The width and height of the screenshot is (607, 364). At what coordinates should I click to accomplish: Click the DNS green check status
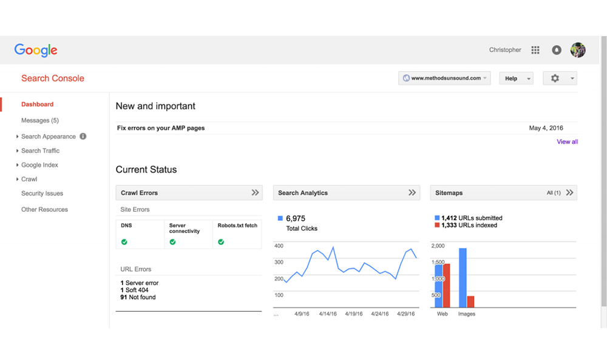tap(124, 241)
